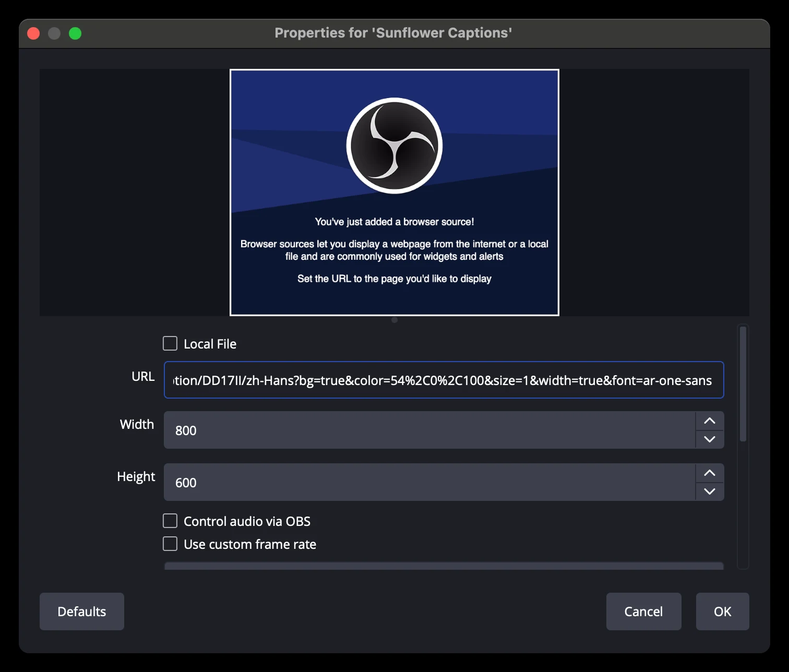Cancel the properties dialog
This screenshot has height=672, width=789.
(643, 611)
